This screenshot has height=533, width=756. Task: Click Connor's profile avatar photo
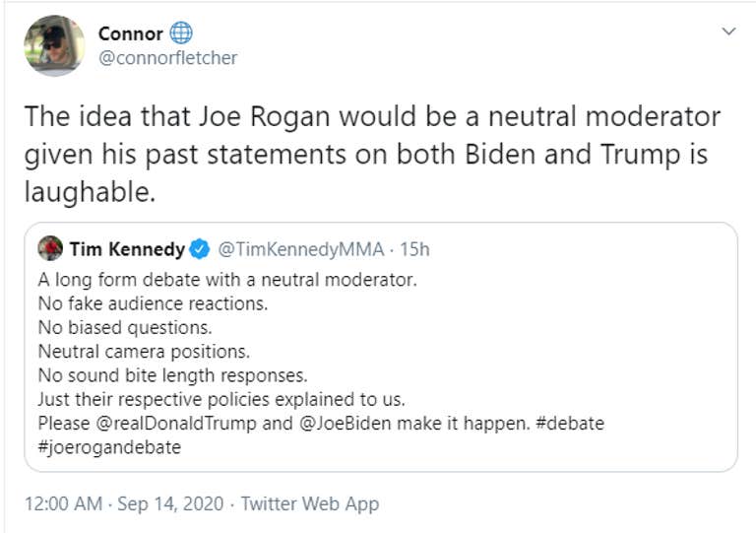pos(52,45)
